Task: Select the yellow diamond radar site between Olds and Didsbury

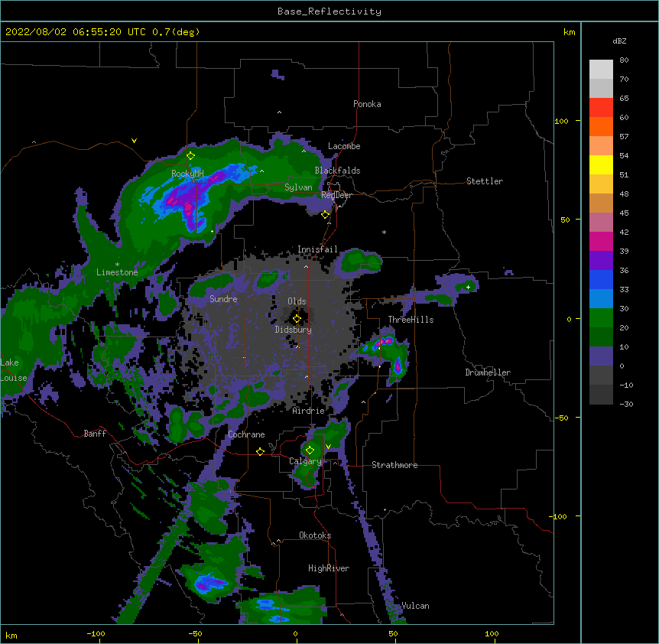Action: (x=297, y=319)
